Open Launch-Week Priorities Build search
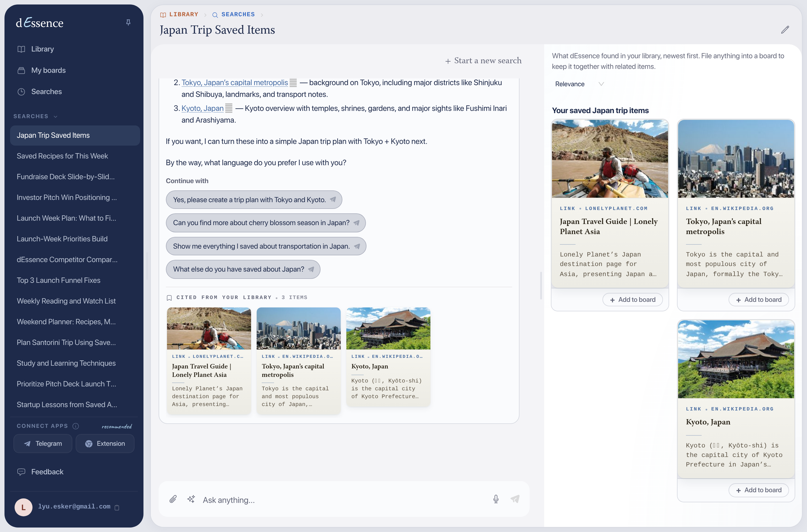The height and width of the screenshot is (532, 807). click(75, 239)
